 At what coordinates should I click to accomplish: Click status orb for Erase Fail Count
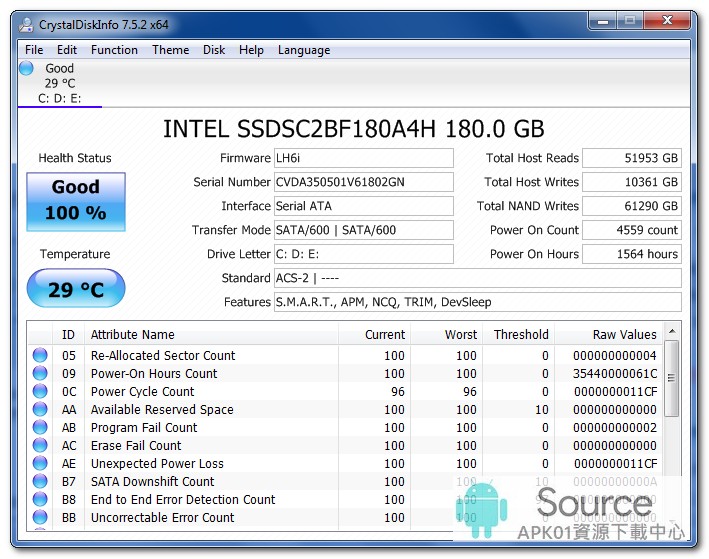point(40,445)
